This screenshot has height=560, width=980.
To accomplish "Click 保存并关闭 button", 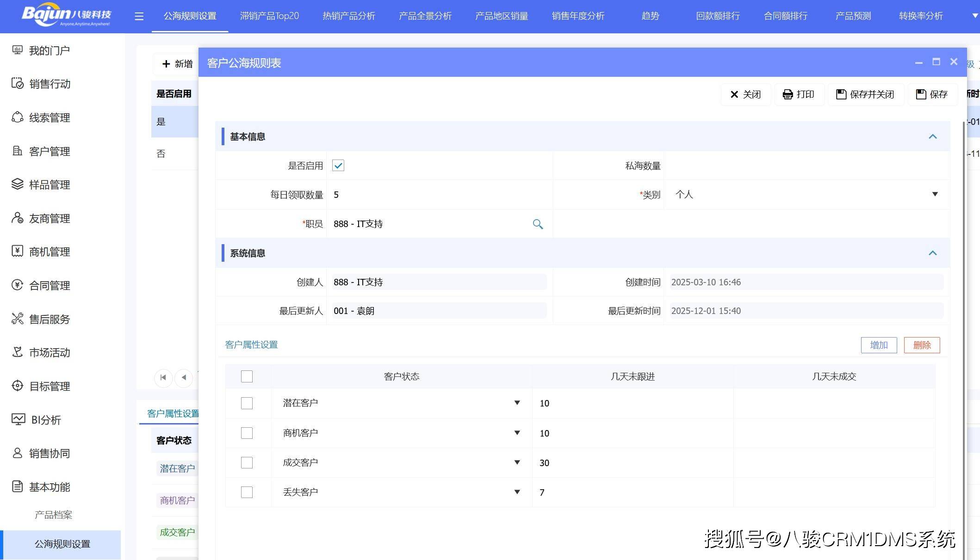I will click(x=865, y=95).
